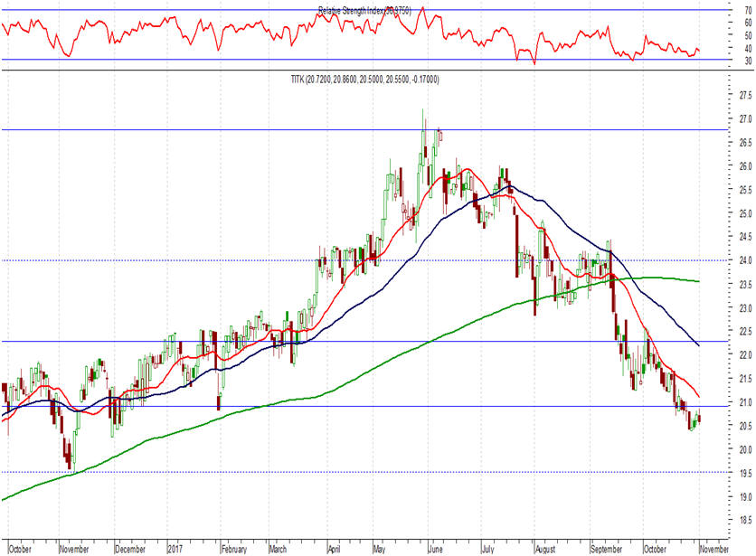Click the 23.0 price axis label
This screenshot has width=756, height=556.
pos(745,307)
